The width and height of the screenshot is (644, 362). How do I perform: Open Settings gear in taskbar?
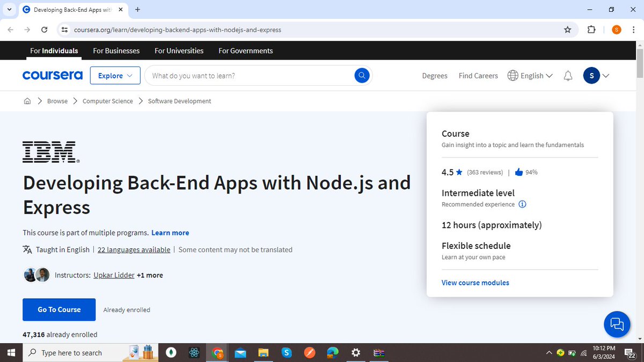click(355, 352)
